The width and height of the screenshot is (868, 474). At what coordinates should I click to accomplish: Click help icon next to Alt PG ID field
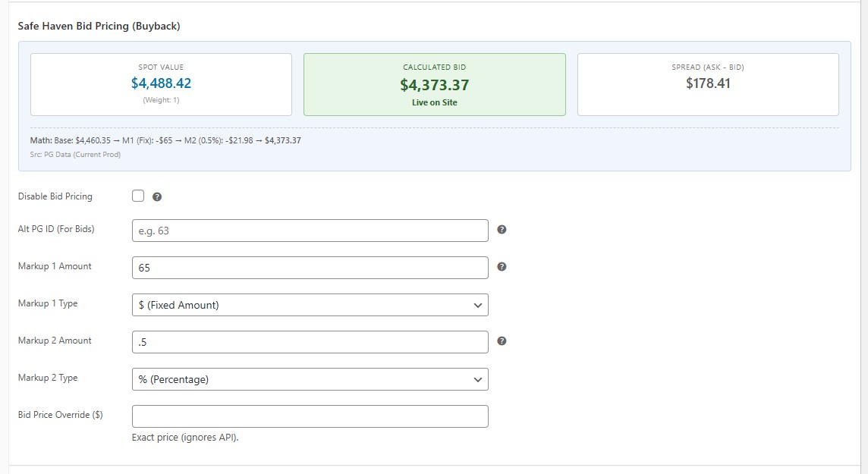(502, 230)
